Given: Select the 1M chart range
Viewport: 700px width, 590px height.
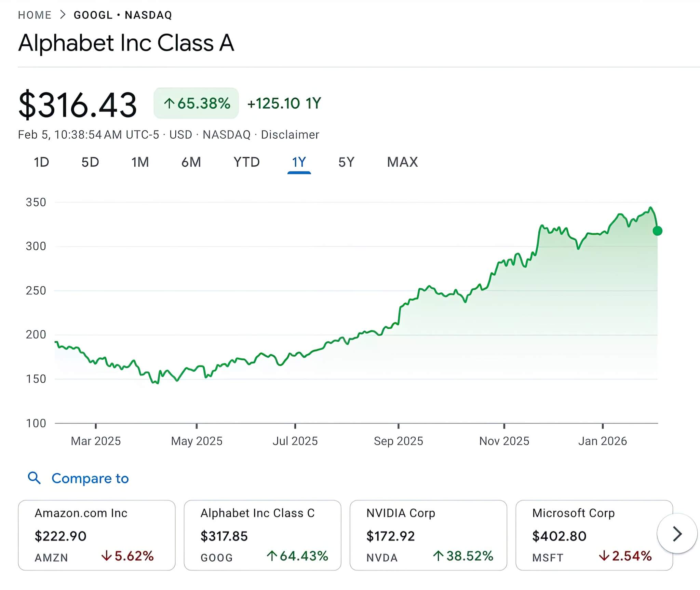Looking at the screenshot, I should pos(140,162).
